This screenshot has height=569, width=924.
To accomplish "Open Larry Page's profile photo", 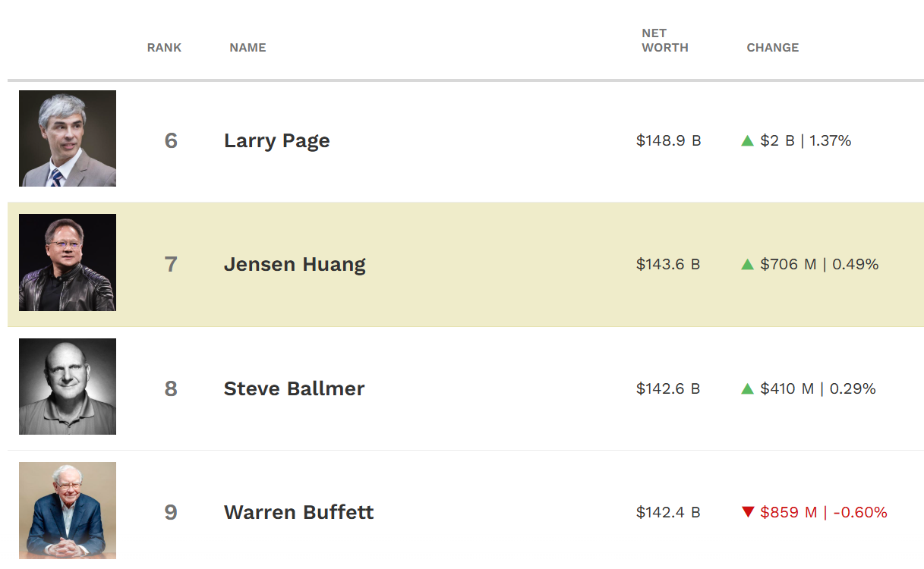I will 68,139.
